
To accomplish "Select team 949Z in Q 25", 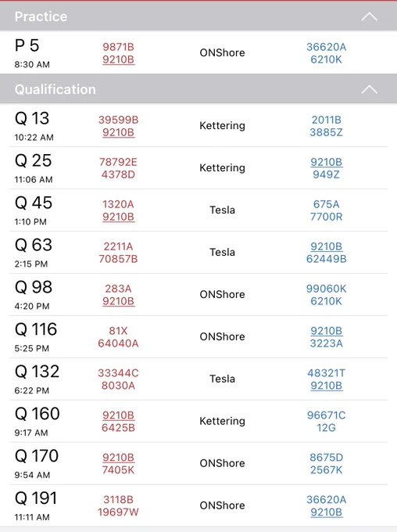I will [326, 174].
